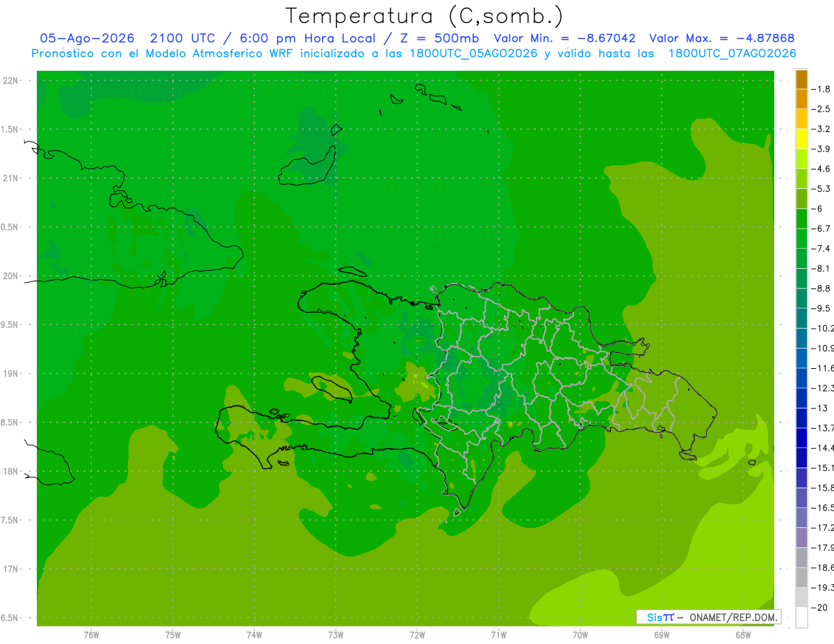Viewport: 834px width, 644px height.
Task: Click the "21N" latitude label
Action: point(10,178)
